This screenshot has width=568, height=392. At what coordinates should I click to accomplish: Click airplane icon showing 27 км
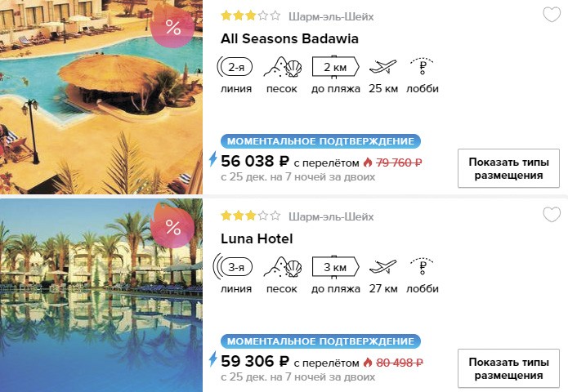383,267
